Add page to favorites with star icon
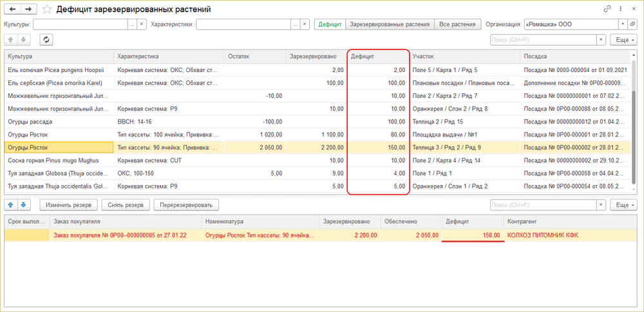644x312 pixels. 47,10
